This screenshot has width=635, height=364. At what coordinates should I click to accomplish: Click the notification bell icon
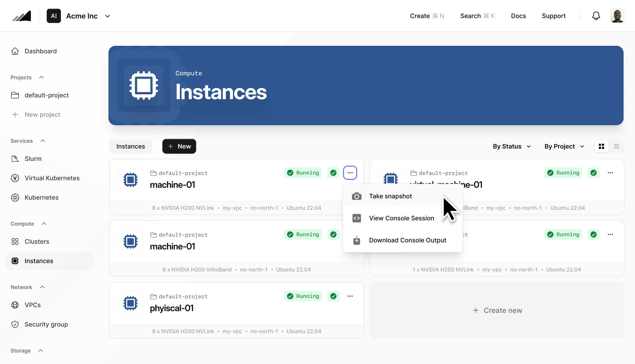(x=596, y=16)
